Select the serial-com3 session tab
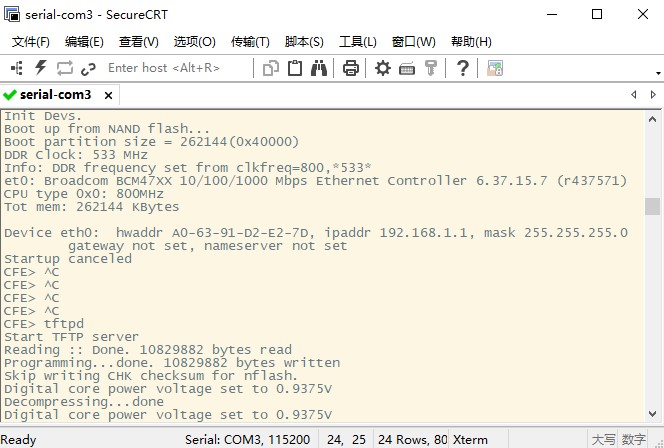Viewport: 664px width, 448px height. 55,95
